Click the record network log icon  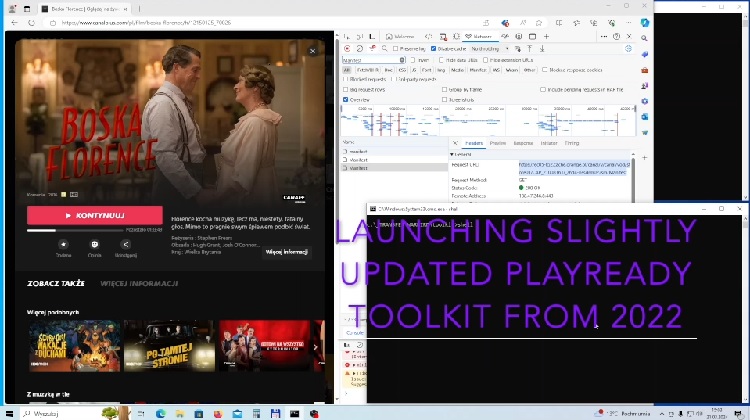pos(347,49)
